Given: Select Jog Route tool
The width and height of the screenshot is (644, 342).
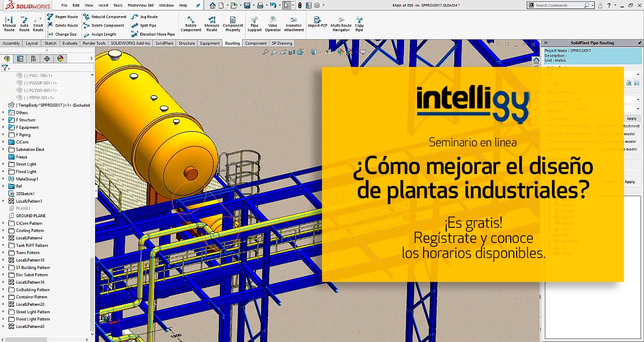Looking at the screenshot, I should click(145, 17).
